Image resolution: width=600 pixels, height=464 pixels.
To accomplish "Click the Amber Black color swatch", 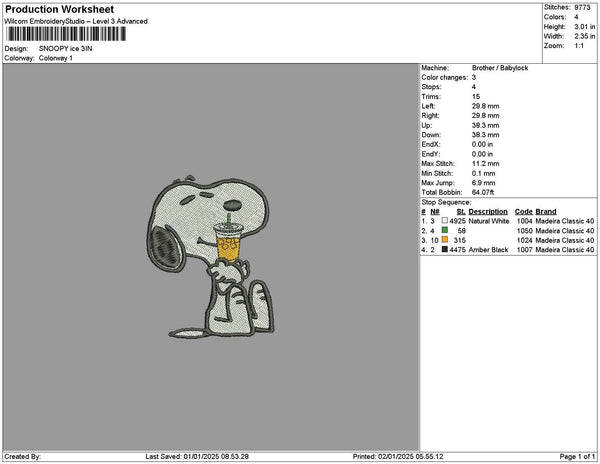I will tap(444, 249).
